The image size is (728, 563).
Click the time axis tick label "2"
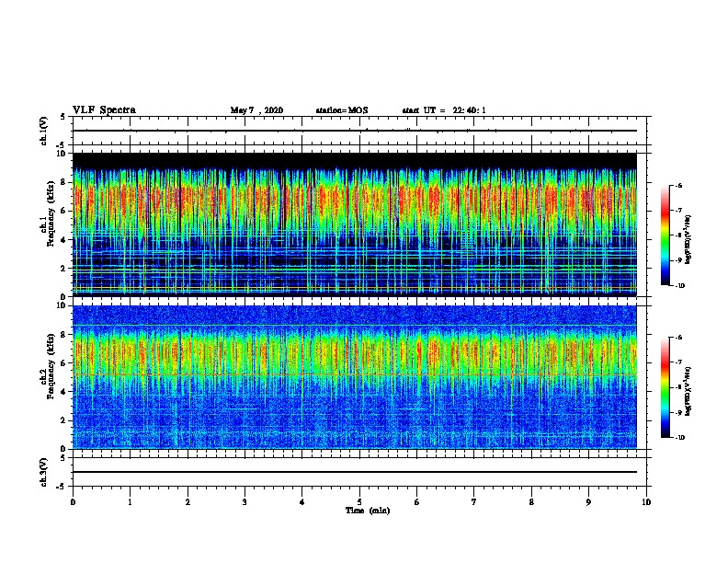(188, 502)
